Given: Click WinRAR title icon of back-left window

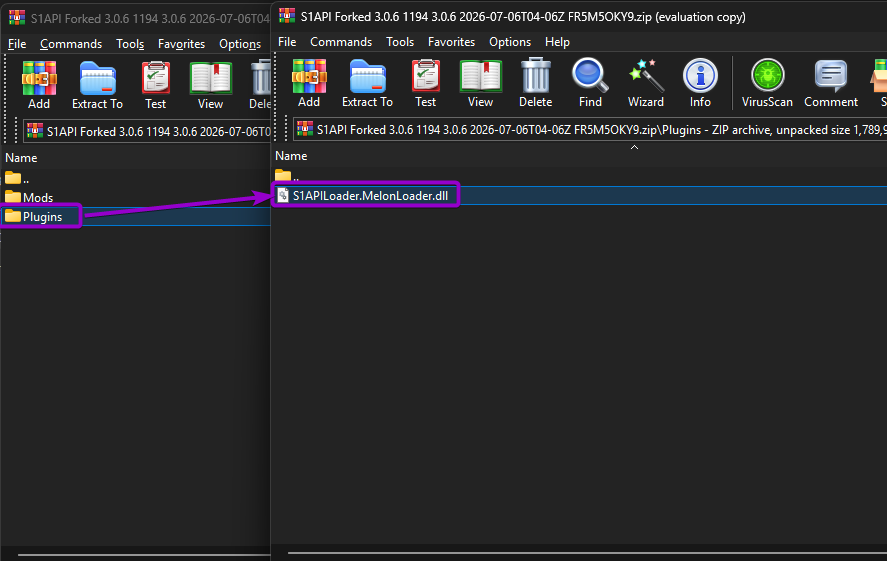Looking at the screenshot, I should click(x=17, y=18).
